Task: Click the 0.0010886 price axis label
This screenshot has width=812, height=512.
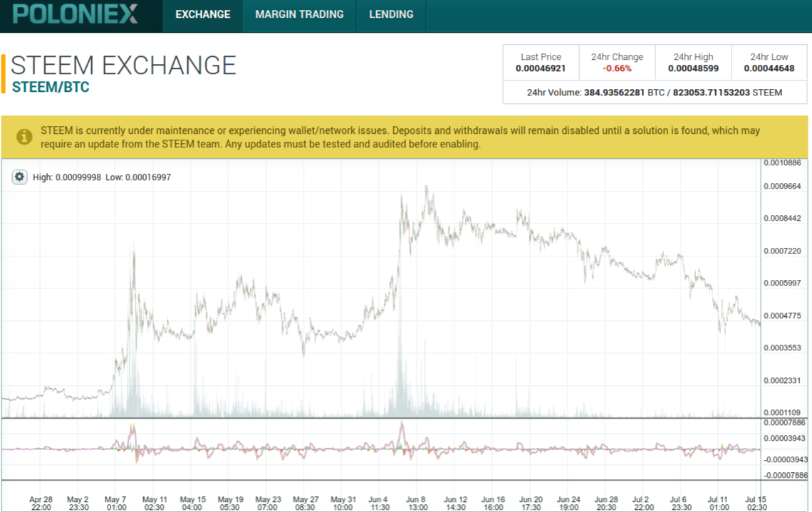Action: click(x=782, y=162)
